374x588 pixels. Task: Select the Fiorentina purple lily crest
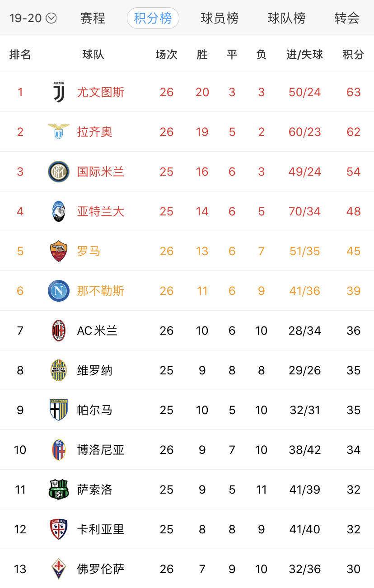click(x=59, y=569)
